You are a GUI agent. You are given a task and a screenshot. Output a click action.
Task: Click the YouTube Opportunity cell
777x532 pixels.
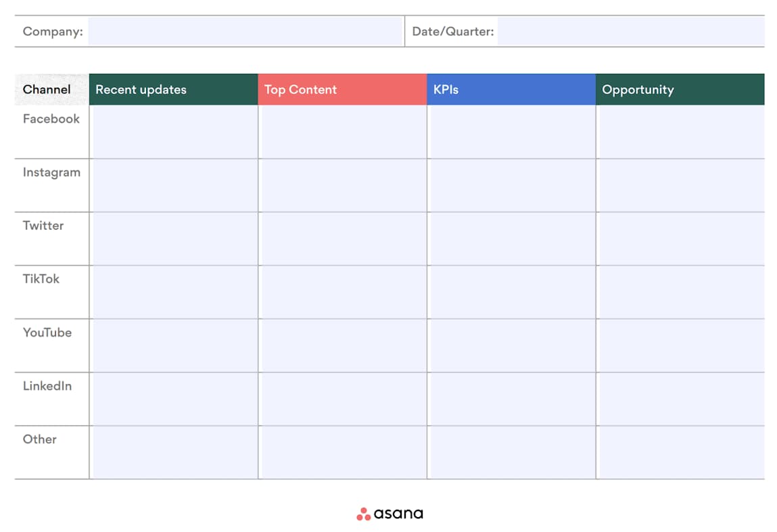[x=681, y=345]
